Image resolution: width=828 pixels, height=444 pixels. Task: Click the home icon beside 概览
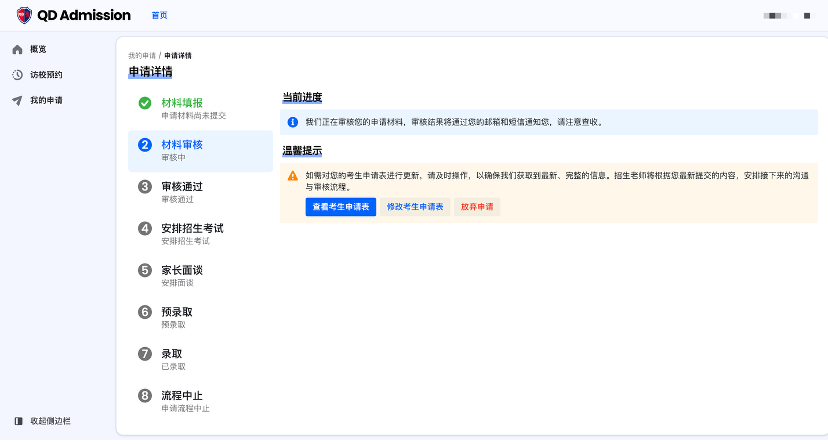coord(17,49)
